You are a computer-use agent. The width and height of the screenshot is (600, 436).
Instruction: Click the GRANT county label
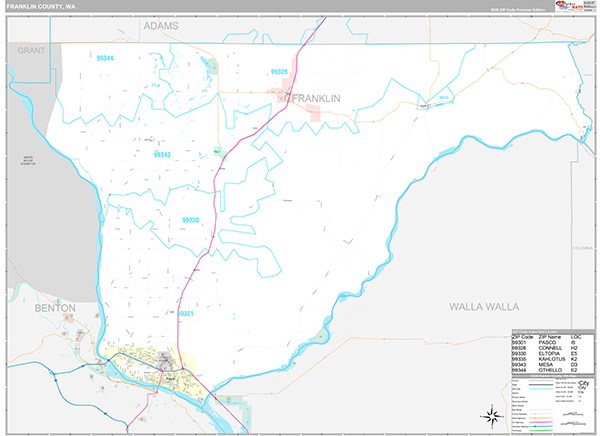pos(31,50)
